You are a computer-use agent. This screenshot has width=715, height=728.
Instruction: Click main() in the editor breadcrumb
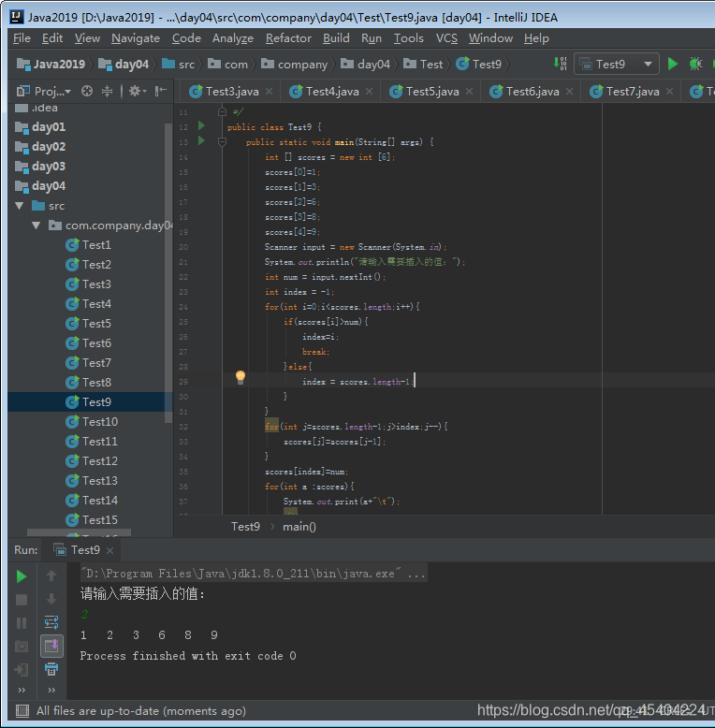click(x=299, y=527)
